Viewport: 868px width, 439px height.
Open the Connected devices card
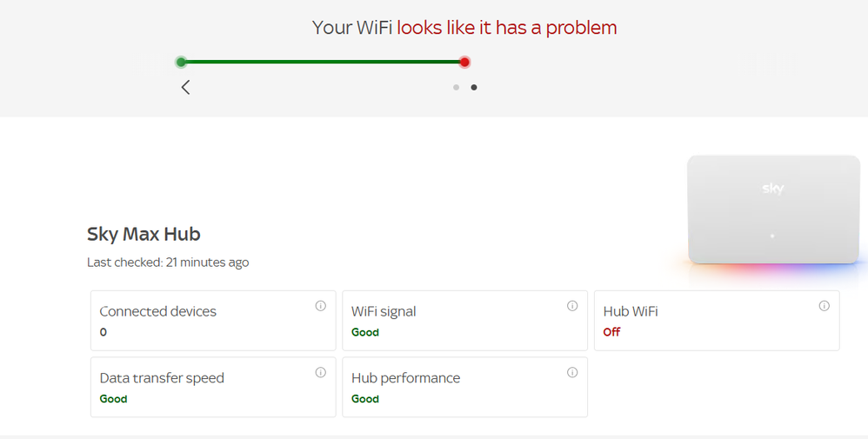(213, 321)
